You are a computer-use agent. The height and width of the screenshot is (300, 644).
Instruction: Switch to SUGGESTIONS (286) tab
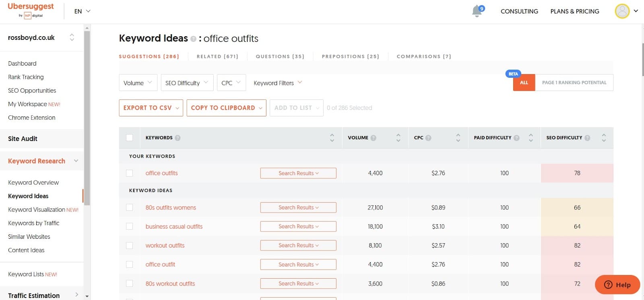pos(149,56)
